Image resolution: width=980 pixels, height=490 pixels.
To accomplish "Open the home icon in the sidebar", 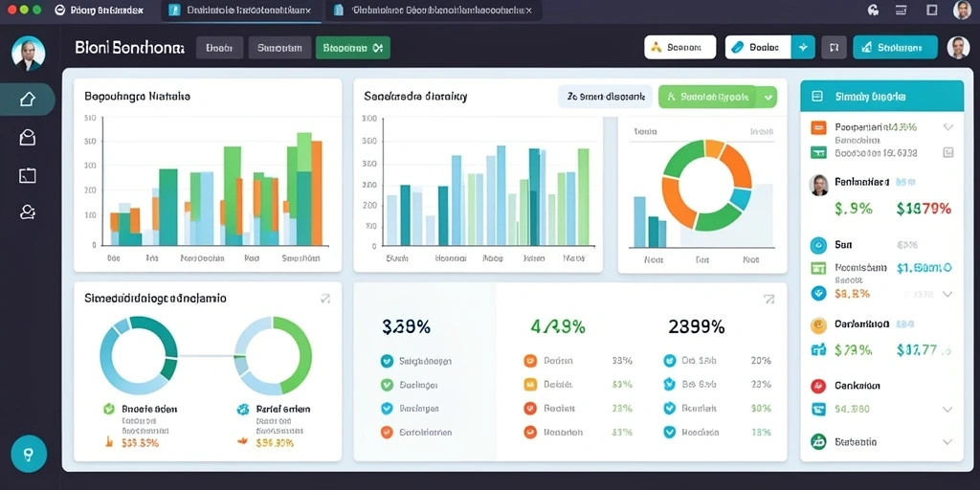I will [28, 100].
